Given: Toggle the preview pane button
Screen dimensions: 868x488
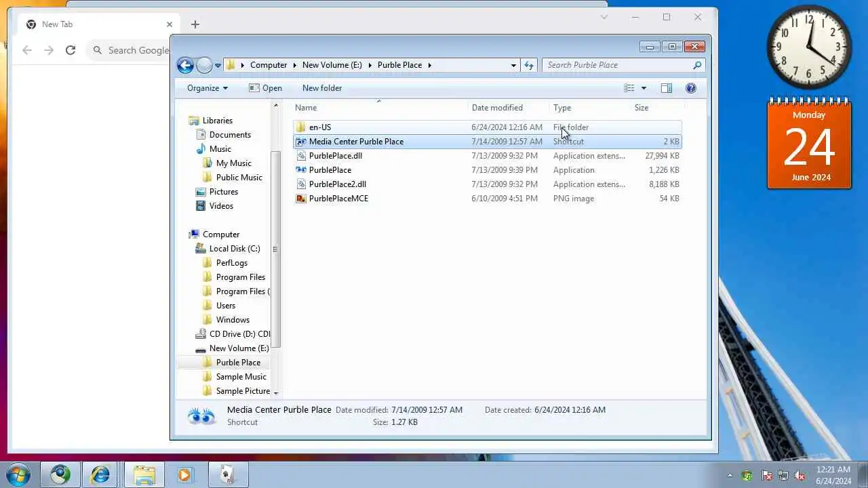Looking at the screenshot, I should click(667, 88).
